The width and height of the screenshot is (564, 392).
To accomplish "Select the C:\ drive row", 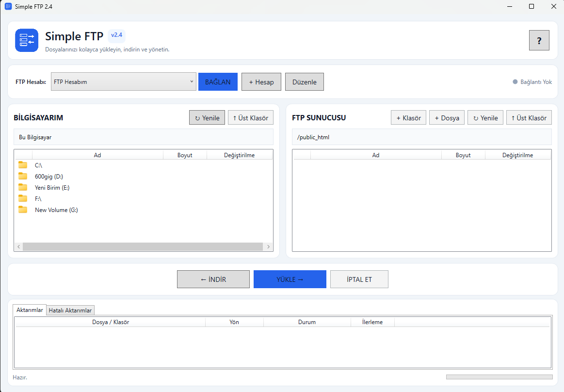I will tap(144, 165).
